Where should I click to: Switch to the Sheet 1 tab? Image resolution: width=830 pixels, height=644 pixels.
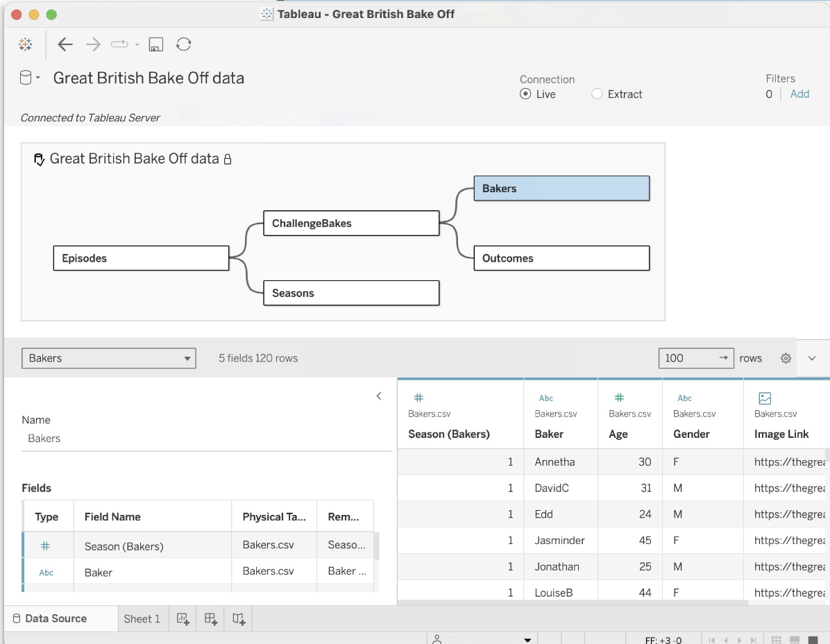click(x=142, y=619)
